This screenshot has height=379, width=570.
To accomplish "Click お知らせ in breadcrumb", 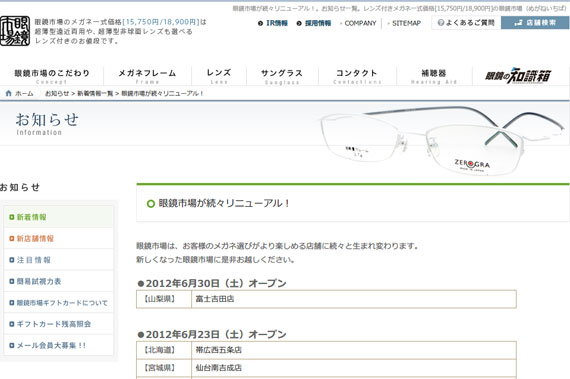I will click(57, 93).
